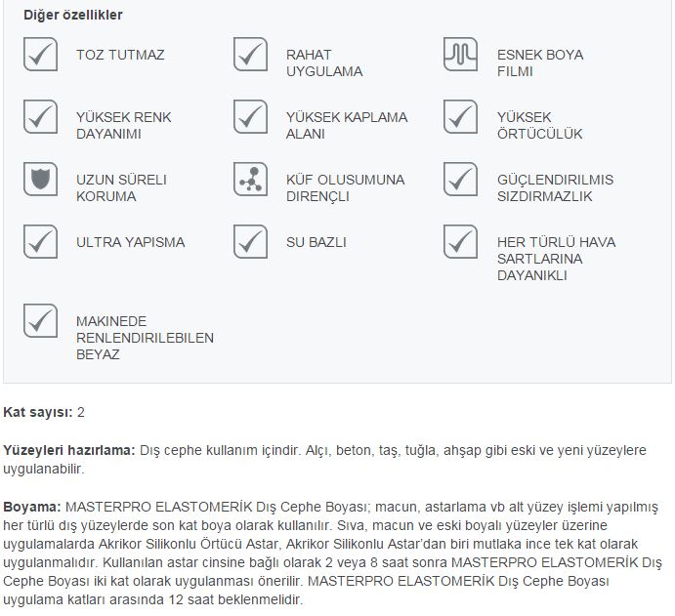
Task: Click the checkmark icon beside YÜKSEK RENK DAYANIMI
Action: click(x=40, y=116)
